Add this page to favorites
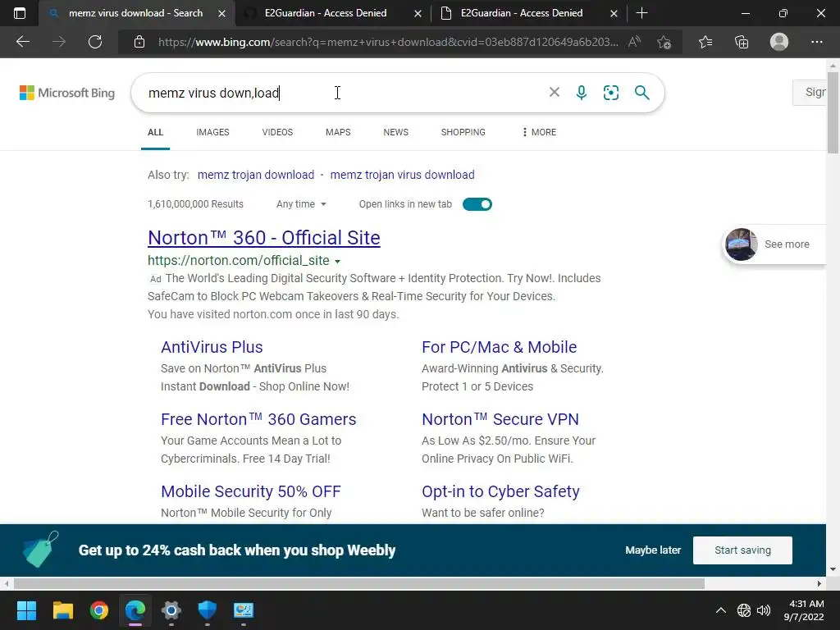The height and width of the screenshot is (630, 840). coord(664,42)
